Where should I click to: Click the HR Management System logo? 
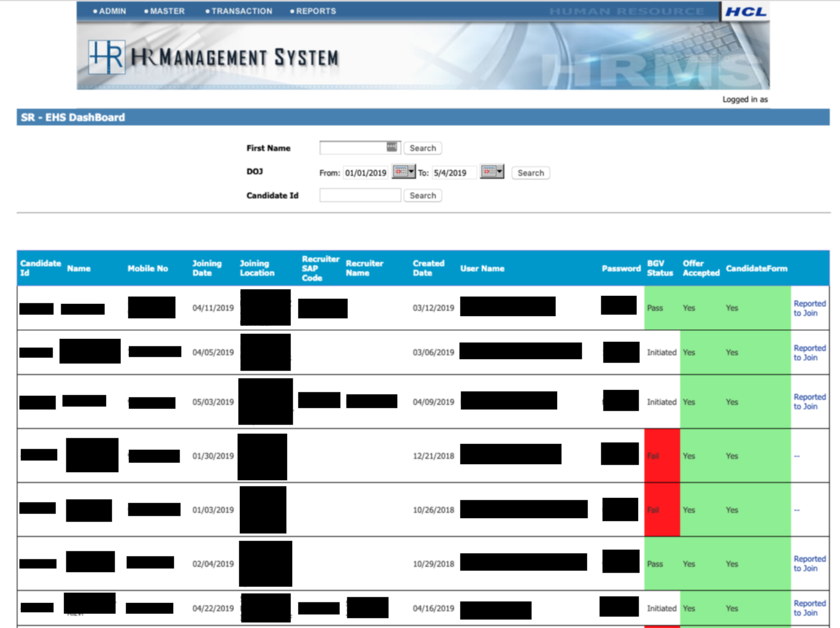coord(214,57)
